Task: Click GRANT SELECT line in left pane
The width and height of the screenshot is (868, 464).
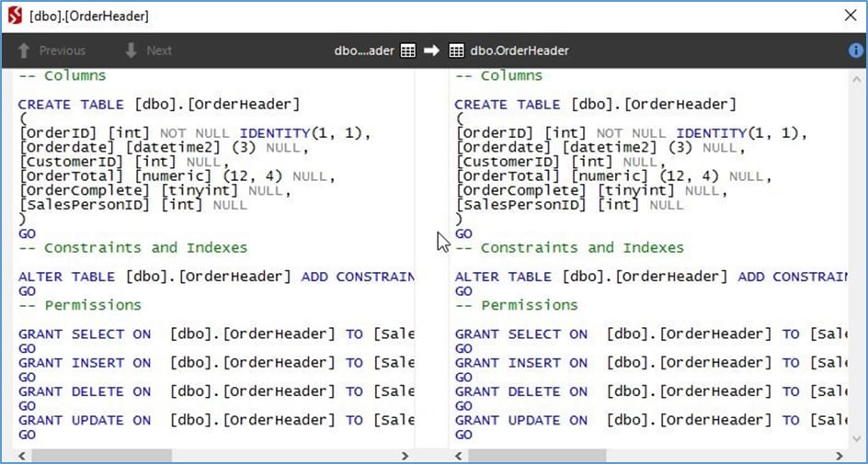Action: [x=216, y=334]
